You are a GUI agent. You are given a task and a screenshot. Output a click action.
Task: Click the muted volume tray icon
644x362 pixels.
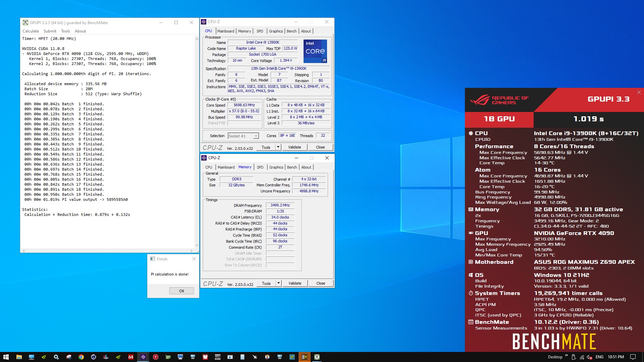click(589, 357)
